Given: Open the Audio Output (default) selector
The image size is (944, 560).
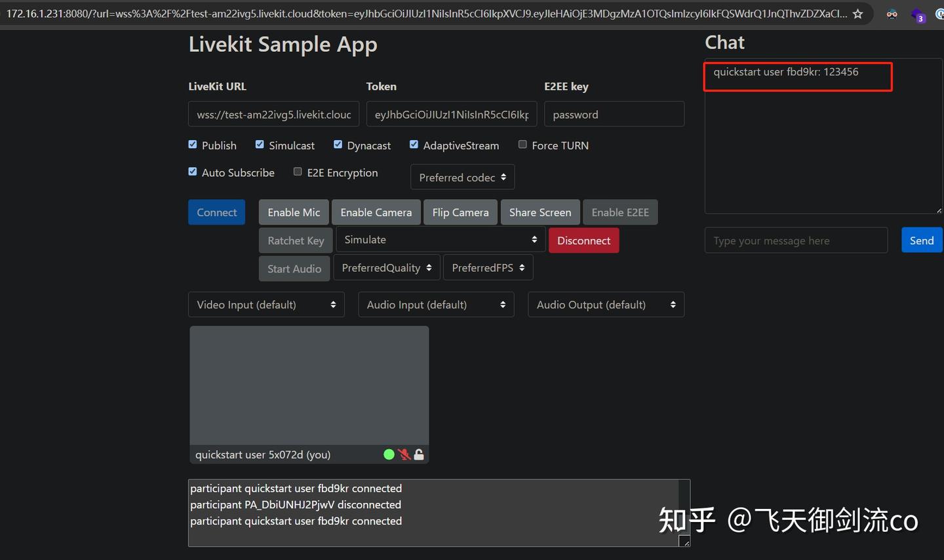Looking at the screenshot, I should [606, 305].
